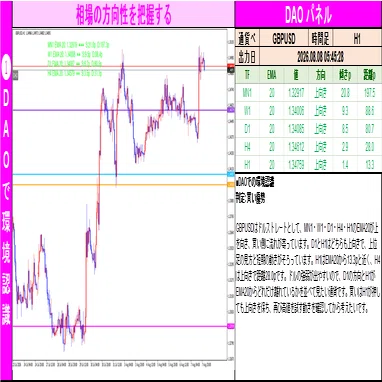
Task: Select the D1 row label in the table
Action: 247,129
